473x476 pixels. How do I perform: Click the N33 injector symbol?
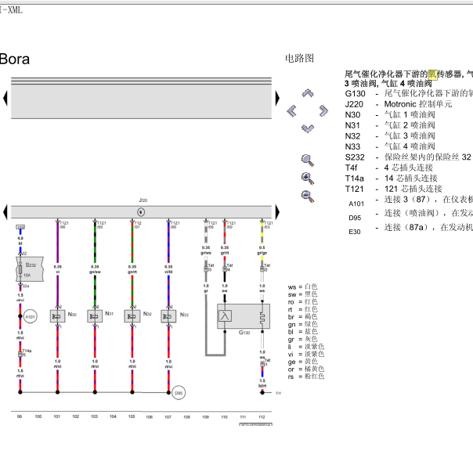click(168, 316)
